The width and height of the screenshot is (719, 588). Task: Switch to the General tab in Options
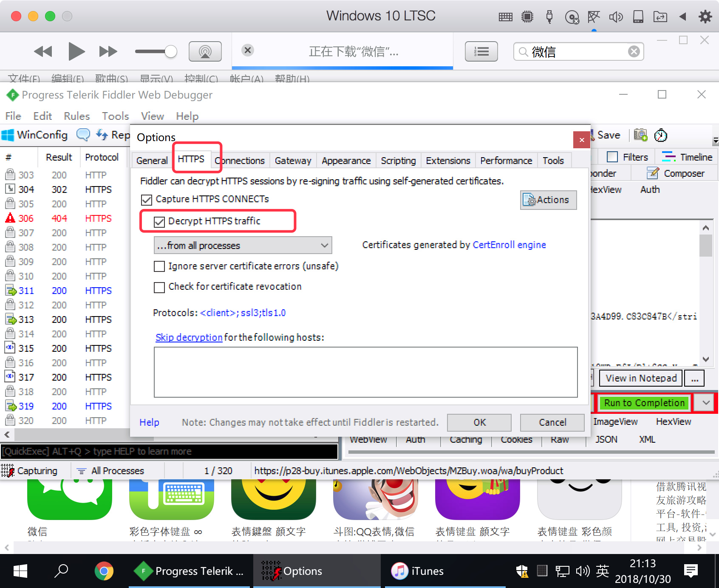[x=152, y=161]
